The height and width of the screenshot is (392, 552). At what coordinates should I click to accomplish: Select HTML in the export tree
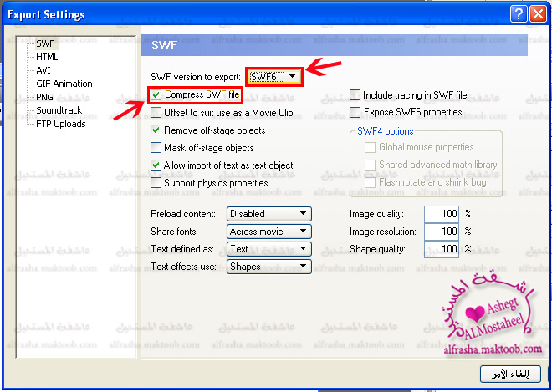coord(48,57)
